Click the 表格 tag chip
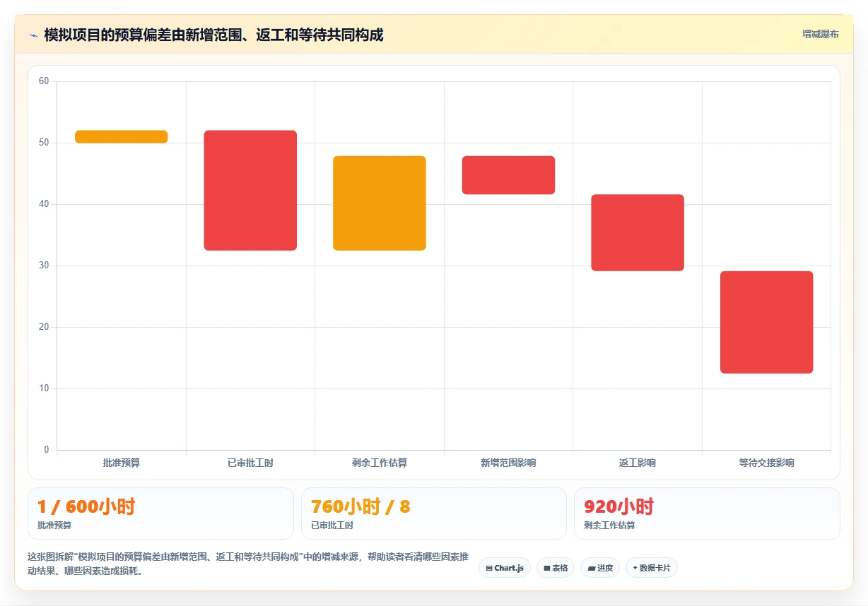868x606 pixels. (556, 568)
